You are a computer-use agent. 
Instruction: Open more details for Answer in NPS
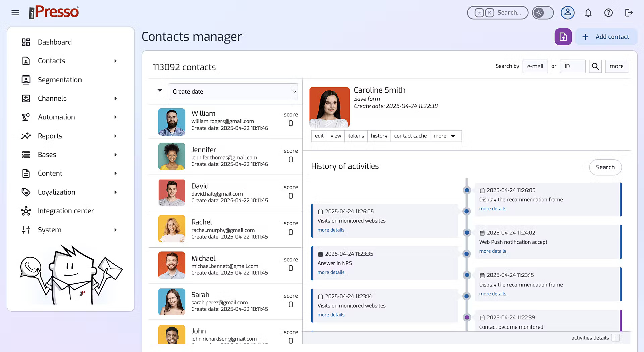pos(331,272)
